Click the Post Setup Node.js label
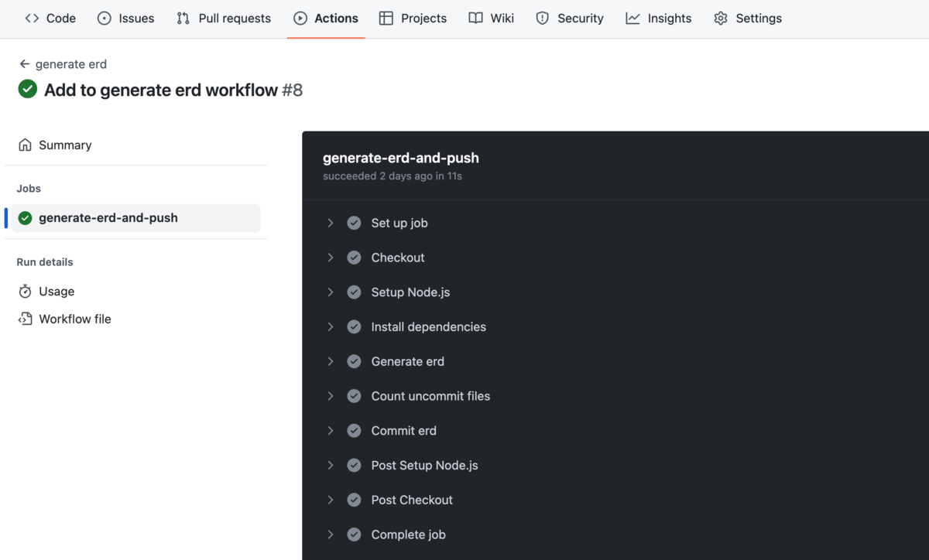Image resolution: width=929 pixels, height=560 pixels. pos(424,465)
